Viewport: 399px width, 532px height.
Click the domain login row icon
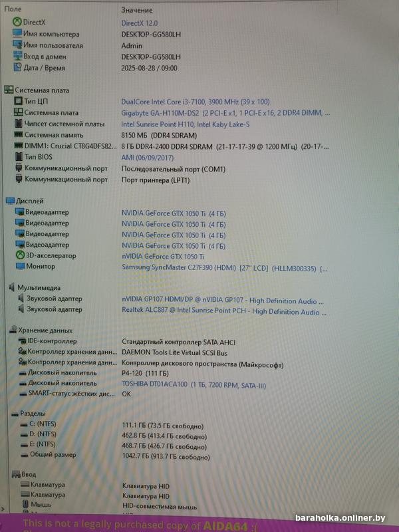coord(18,56)
